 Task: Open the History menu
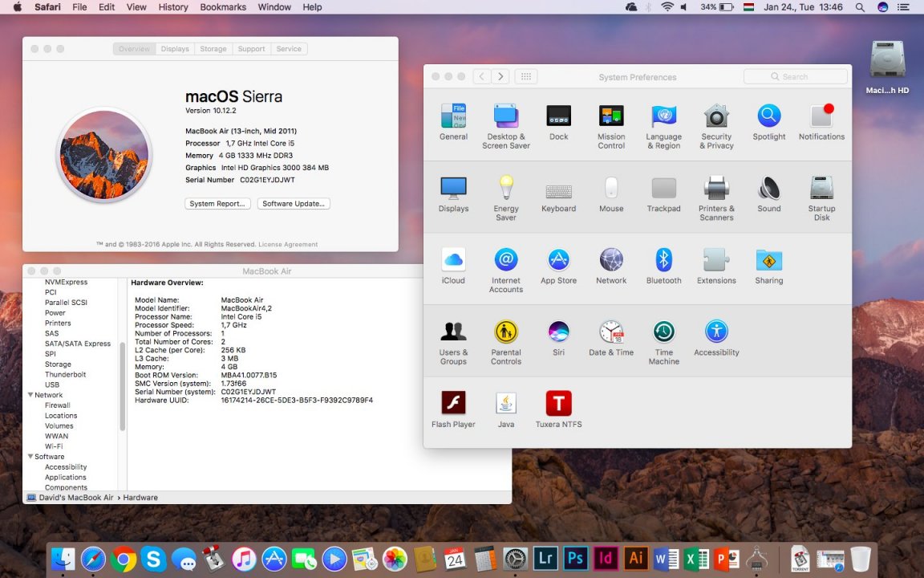pos(173,7)
